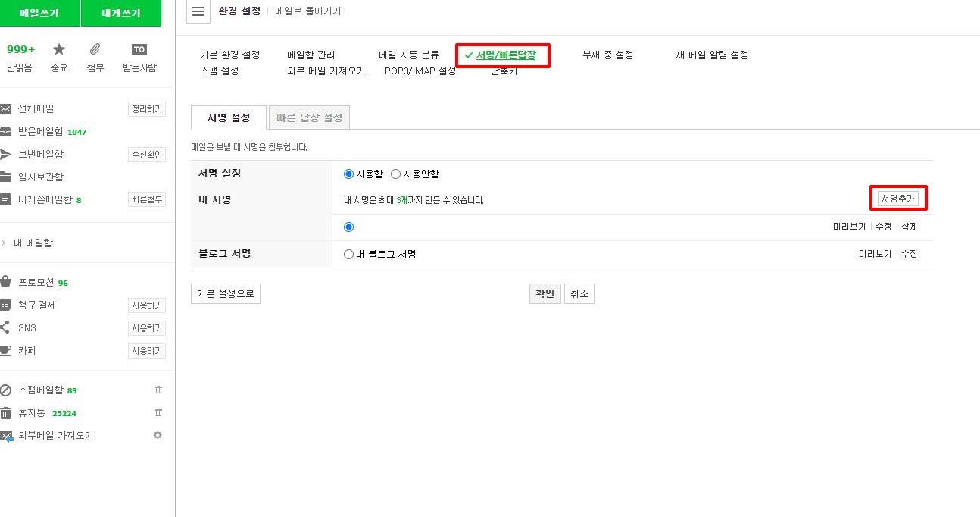980x517 pixels.
Task: Switch to 빠른 답장 설정 tab
Action: coord(309,117)
